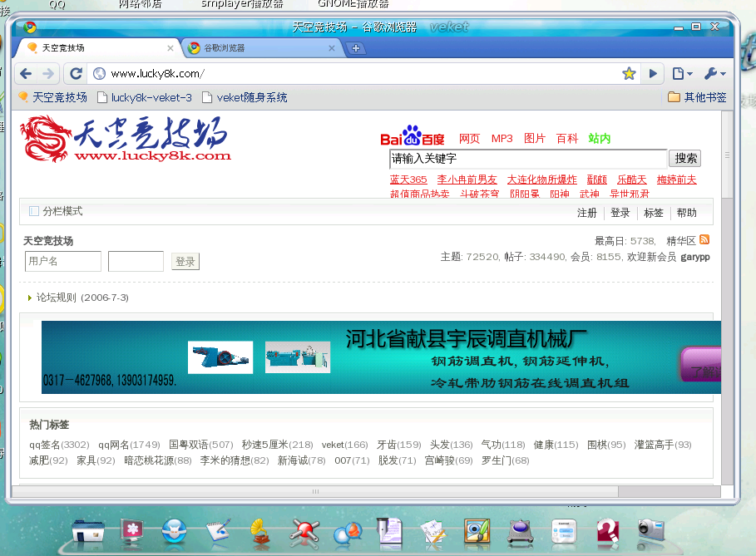Viewport: 756px width, 556px height.
Task: Open the 蓝天365 hot search link
Action: (x=408, y=180)
